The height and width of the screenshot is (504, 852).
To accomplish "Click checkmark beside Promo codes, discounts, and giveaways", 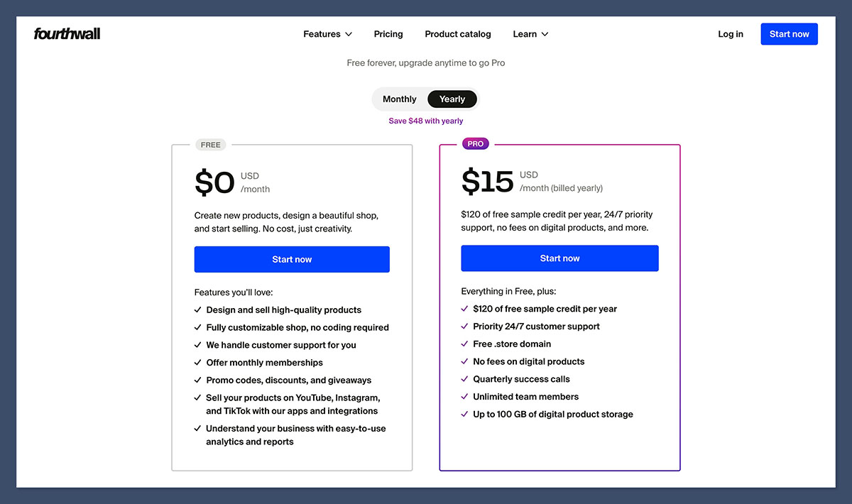I will (198, 380).
